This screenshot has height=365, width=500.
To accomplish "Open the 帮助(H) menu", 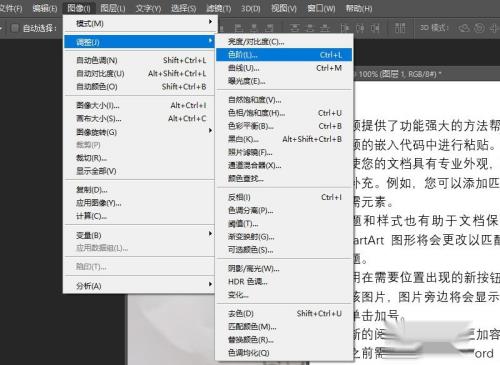I will pos(359,8).
